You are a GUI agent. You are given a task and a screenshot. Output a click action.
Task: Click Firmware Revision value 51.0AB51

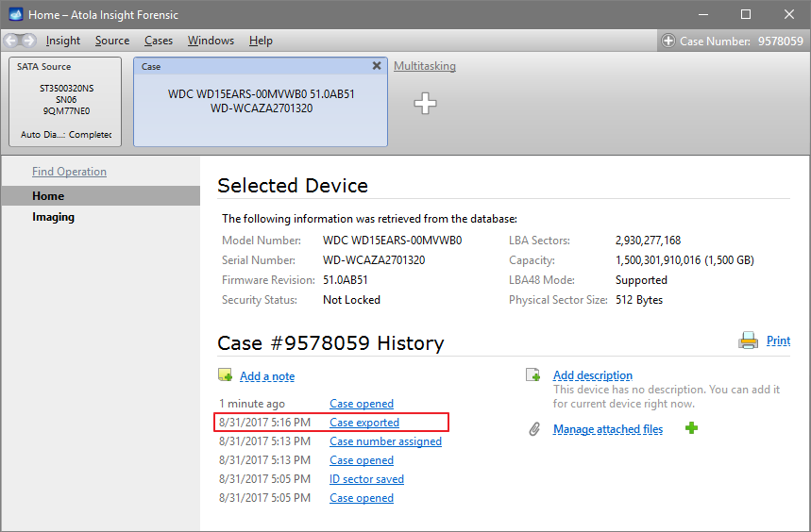[x=345, y=280]
